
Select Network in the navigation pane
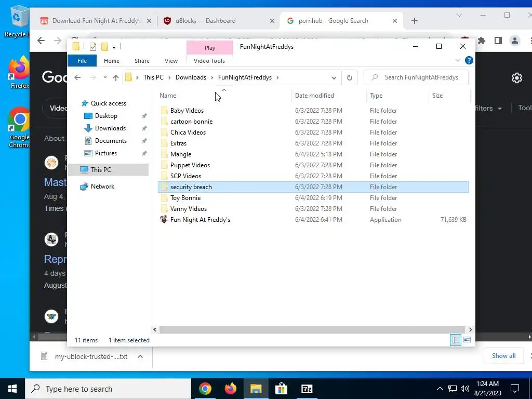(102, 187)
